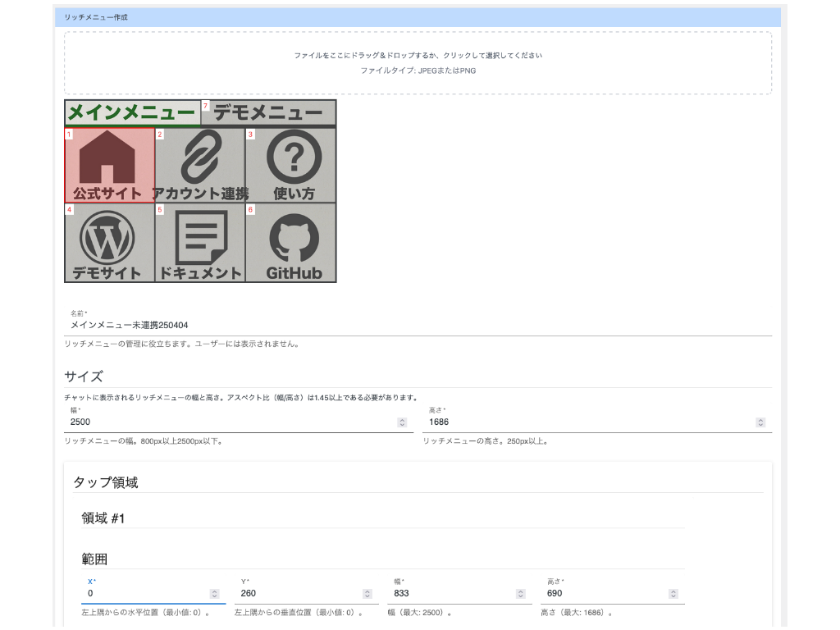This screenshot has width=840, height=630.
Task: Select the 使い方 question mark area
Action: (x=291, y=165)
